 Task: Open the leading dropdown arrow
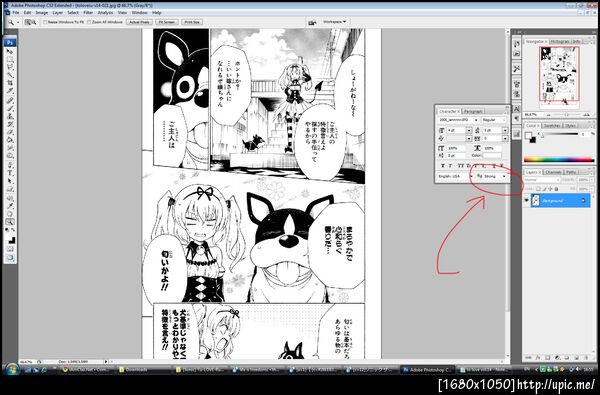[505, 131]
